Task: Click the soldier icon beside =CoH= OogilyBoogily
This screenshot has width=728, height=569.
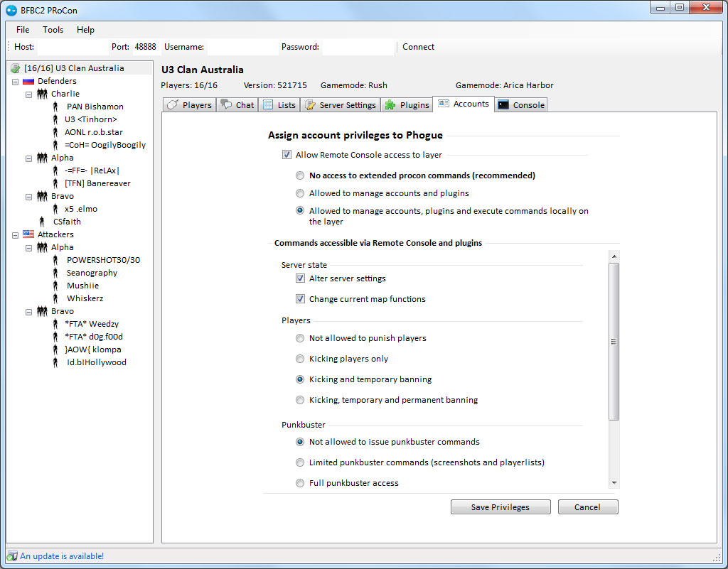Action: tap(55, 145)
